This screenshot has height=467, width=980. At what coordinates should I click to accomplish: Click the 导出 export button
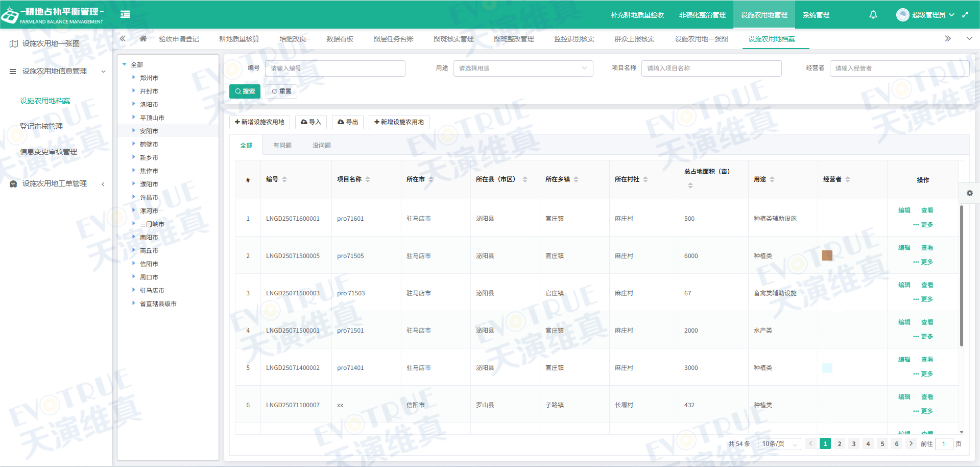coord(348,122)
